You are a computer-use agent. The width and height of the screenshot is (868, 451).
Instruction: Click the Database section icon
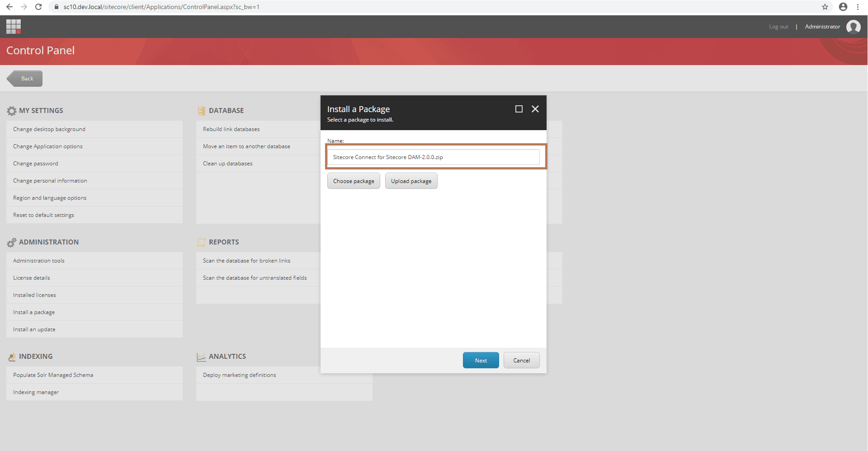[x=202, y=111]
